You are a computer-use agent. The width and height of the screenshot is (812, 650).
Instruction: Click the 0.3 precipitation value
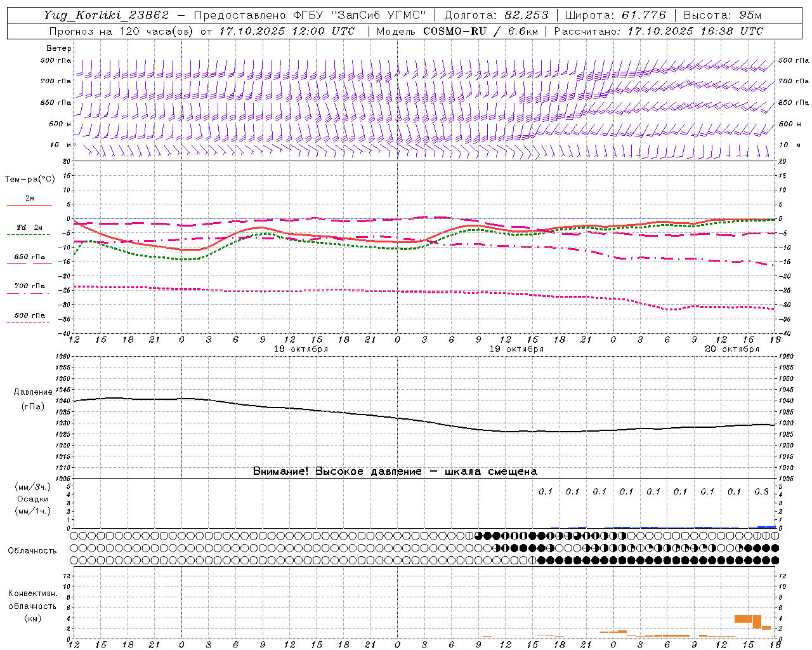[x=761, y=491]
